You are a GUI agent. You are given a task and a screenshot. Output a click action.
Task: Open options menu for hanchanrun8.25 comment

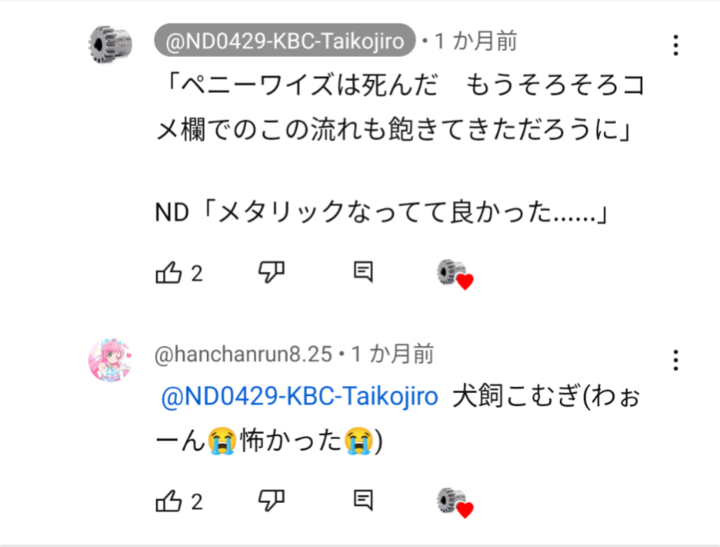click(675, 360)
